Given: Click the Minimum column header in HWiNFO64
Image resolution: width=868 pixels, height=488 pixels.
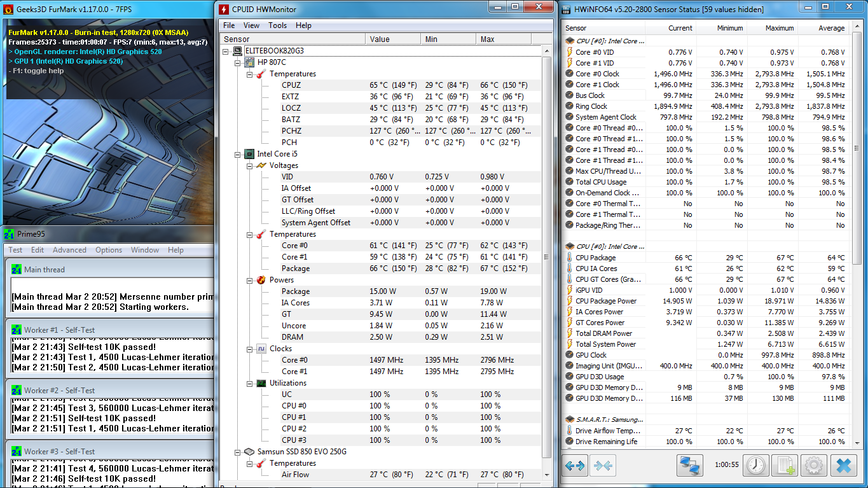Looking at the screenshot, I should [722, 28].
